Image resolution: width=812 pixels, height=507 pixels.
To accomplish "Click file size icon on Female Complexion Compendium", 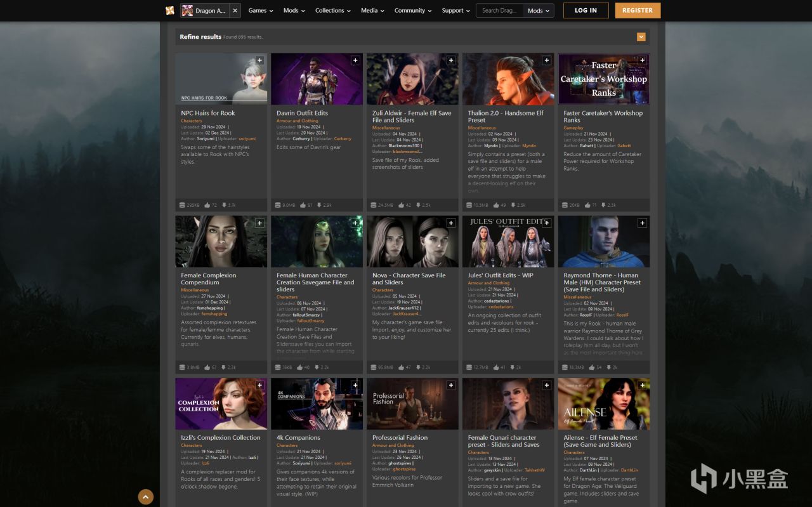I will click(x=182, y=367).
